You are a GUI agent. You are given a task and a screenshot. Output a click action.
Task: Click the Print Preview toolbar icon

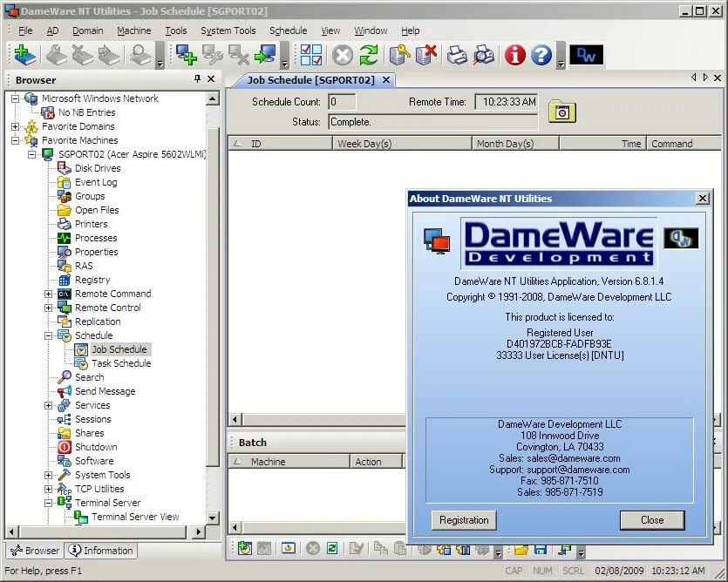[484, 55]
